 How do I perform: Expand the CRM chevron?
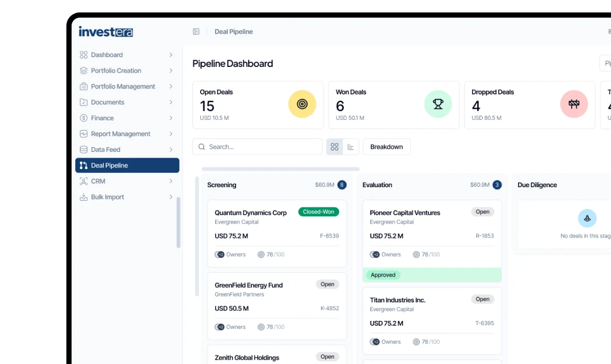coord(171,181)
